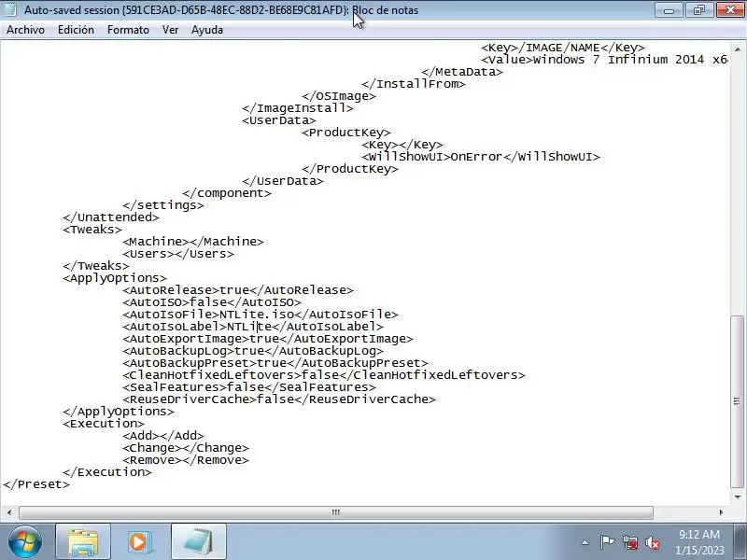Select the Notepad taskbar button
This screenshot has height=560, width=747.
[198, 542]
